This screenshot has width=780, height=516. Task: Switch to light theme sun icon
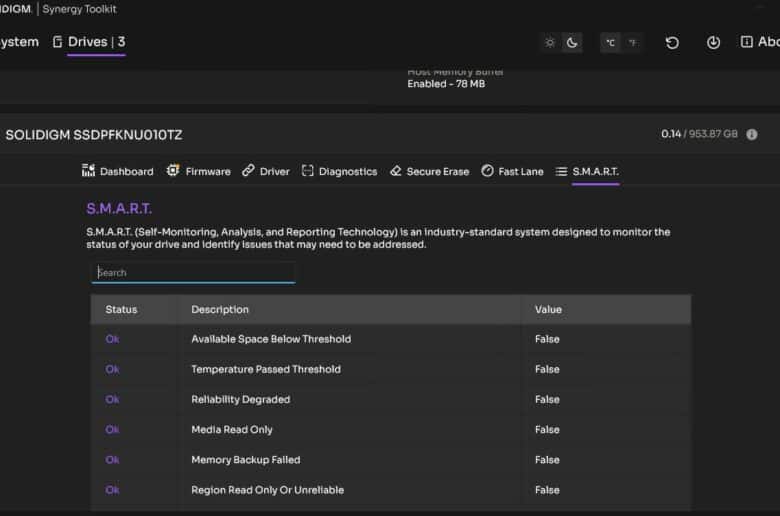(x=550, y=43)
